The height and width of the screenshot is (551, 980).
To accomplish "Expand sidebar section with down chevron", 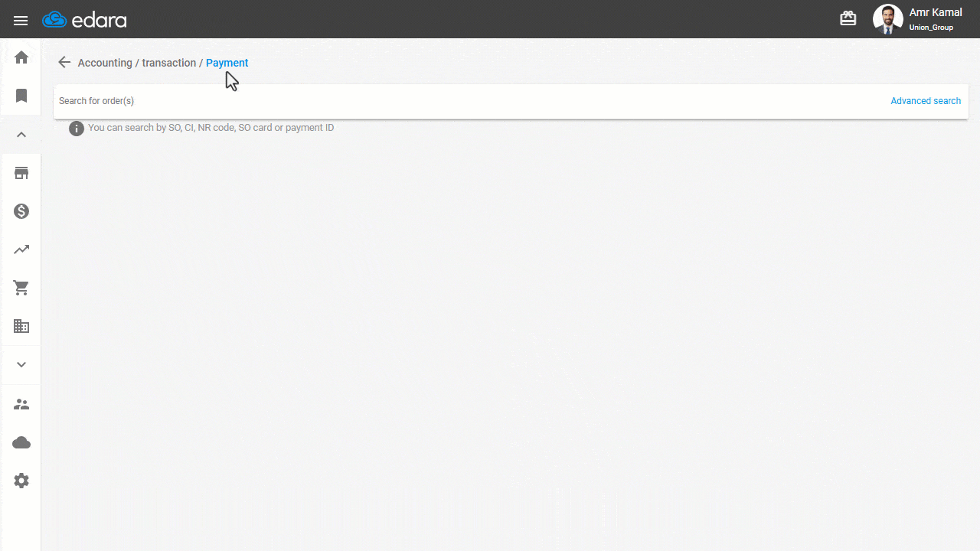I will (x=21, y=365).
